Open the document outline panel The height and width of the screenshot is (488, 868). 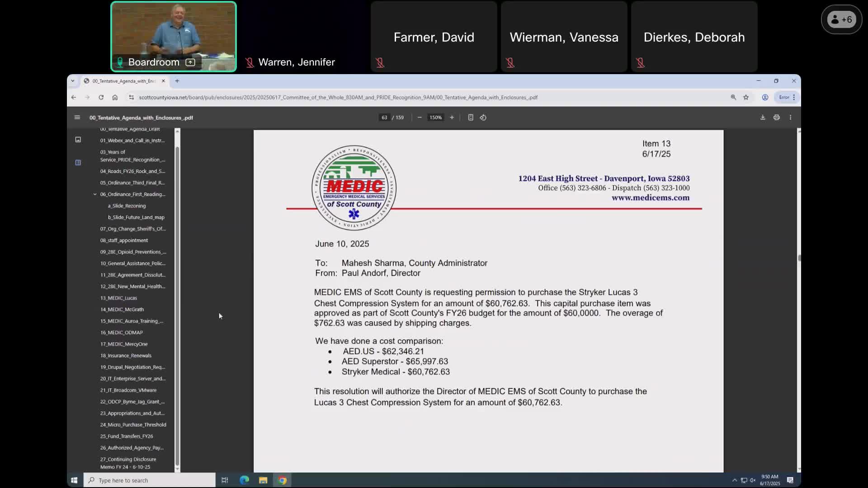[78, 163]
